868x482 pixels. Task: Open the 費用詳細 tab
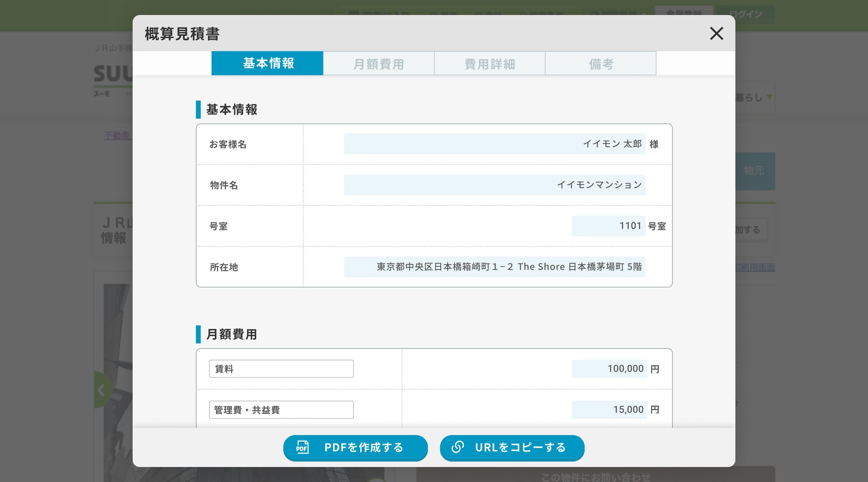[x=490, y=63]
